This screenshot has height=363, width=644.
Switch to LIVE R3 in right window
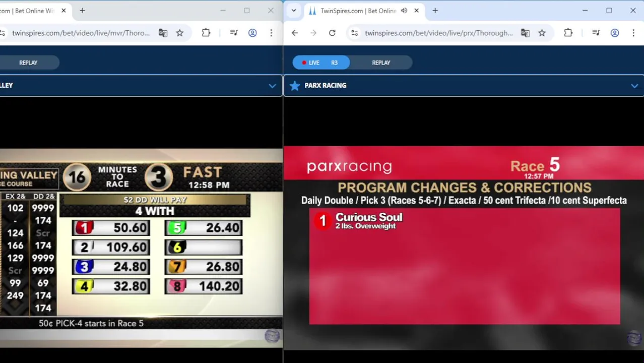[321, 63]
